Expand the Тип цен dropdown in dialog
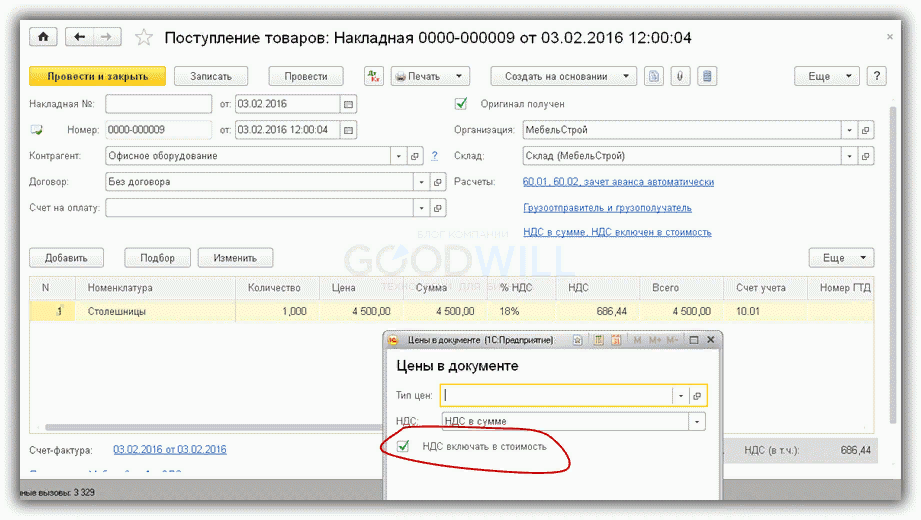 click(680, 395)
